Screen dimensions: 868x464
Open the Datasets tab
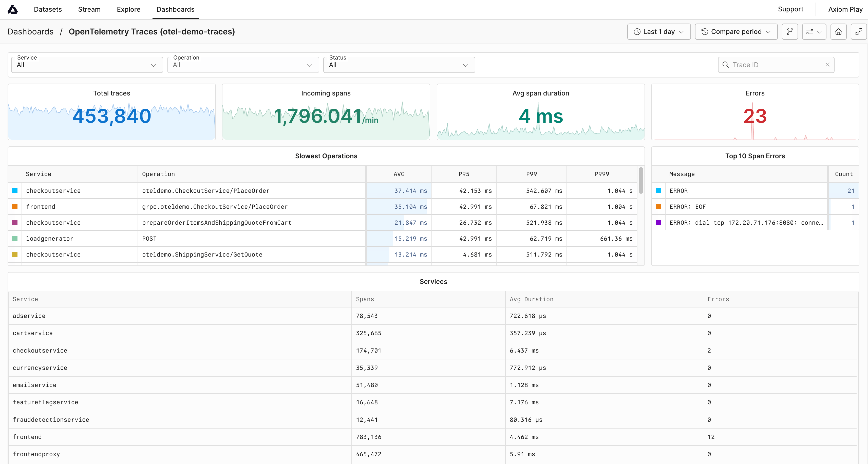(x=48, y=9)
